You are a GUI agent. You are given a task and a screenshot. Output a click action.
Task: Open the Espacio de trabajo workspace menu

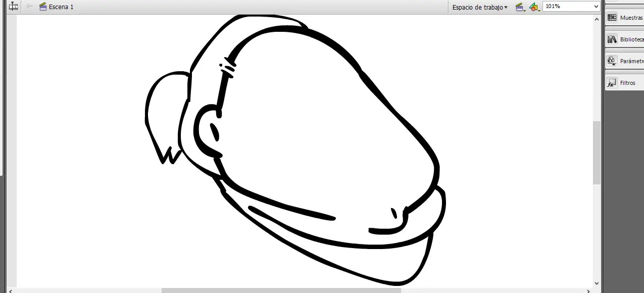tap(480, 7)
